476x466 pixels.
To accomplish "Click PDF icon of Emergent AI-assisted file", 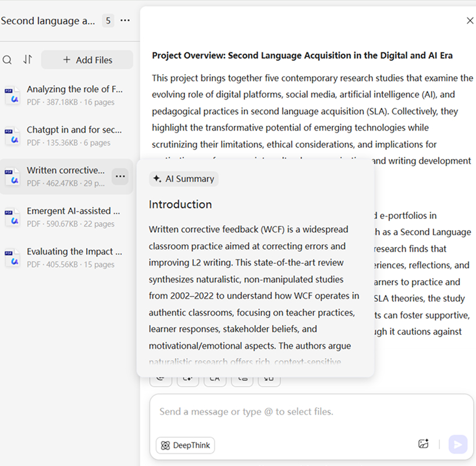I will click(12, 217).
